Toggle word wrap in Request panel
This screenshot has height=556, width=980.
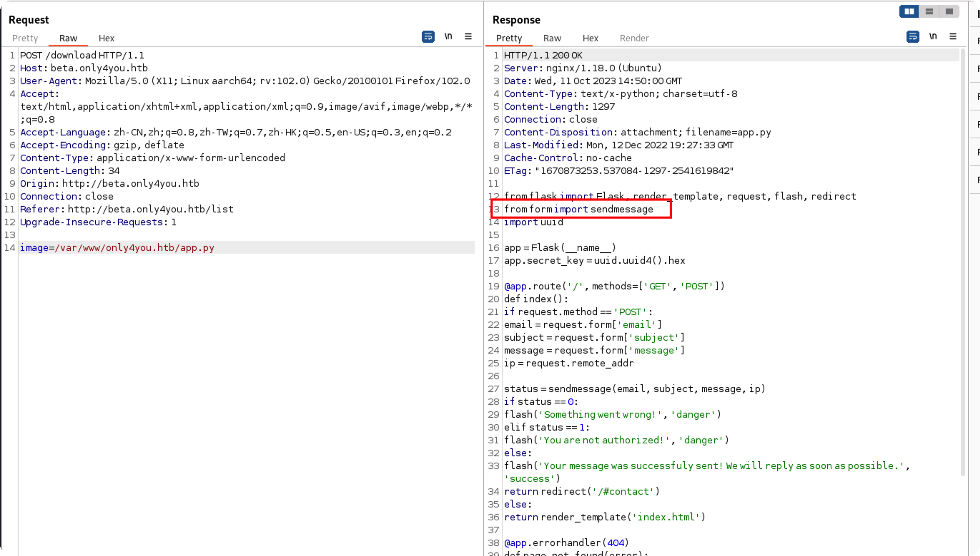428,37
